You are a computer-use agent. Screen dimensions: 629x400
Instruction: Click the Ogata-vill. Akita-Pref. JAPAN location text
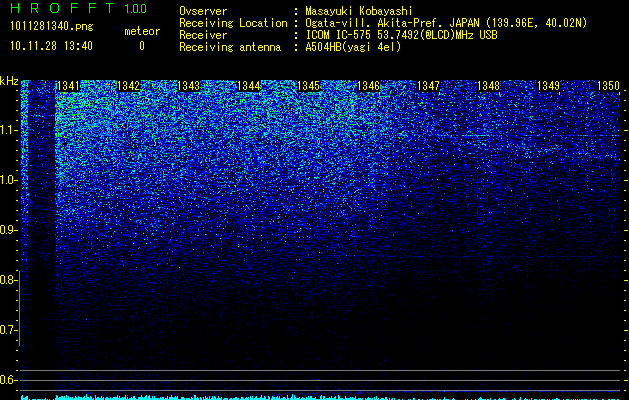tap(446, 23)
